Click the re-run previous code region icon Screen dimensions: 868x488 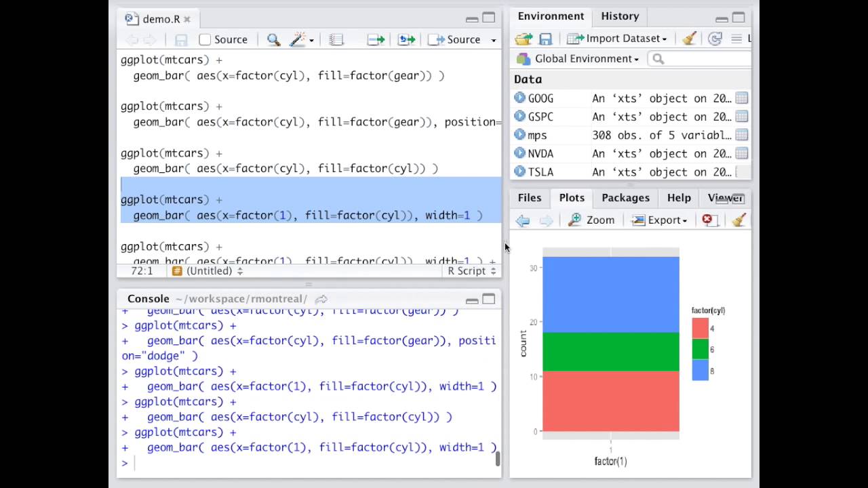(406, 40)
